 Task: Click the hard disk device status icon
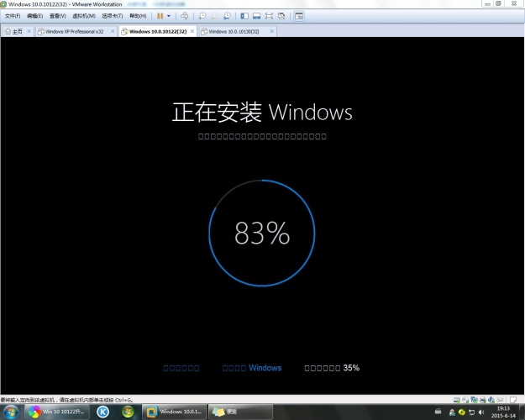[x=456, y=400]
